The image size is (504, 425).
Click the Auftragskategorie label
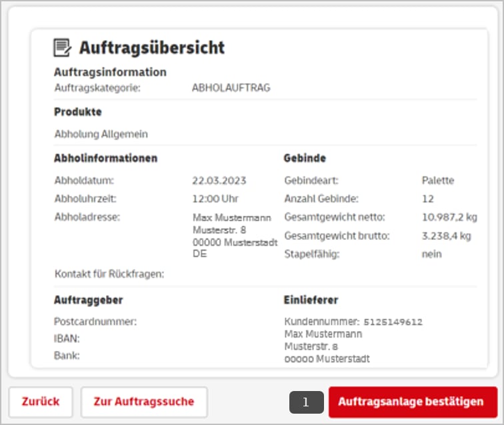click(x=97, y=88)
